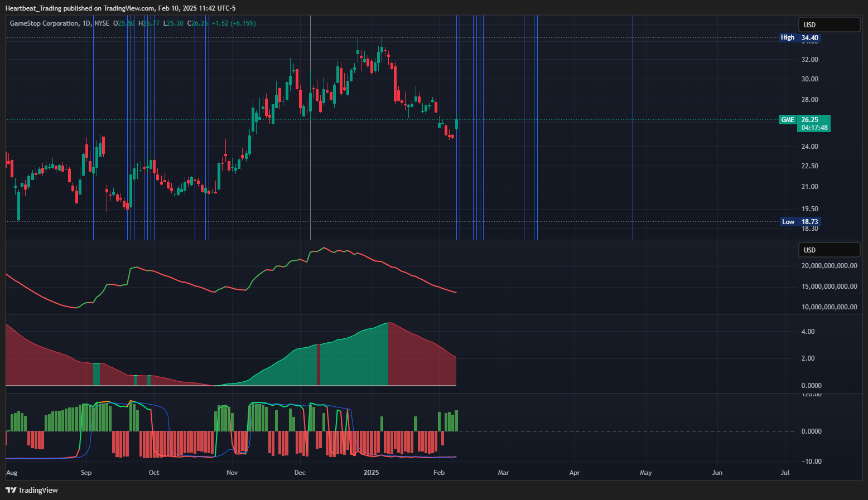Click the 21.00 price axis label
Viewport: 868px width, 500px height.
tap(810, 187)
